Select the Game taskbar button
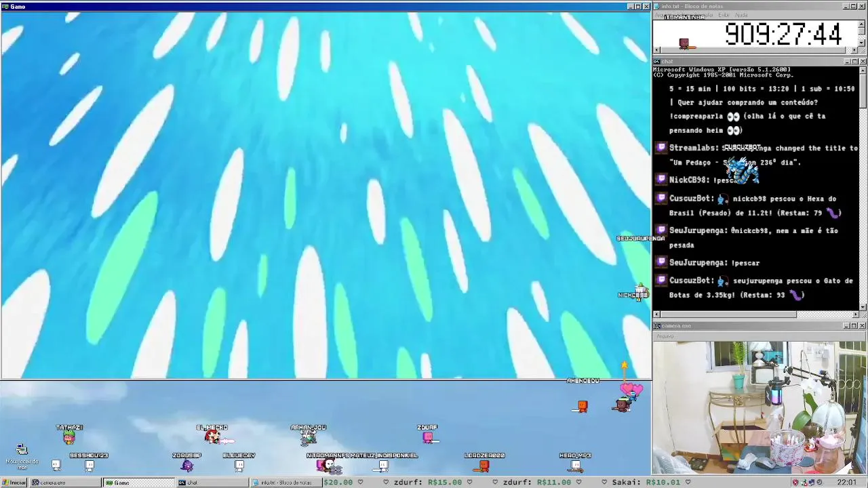 (x=138, y=483)
